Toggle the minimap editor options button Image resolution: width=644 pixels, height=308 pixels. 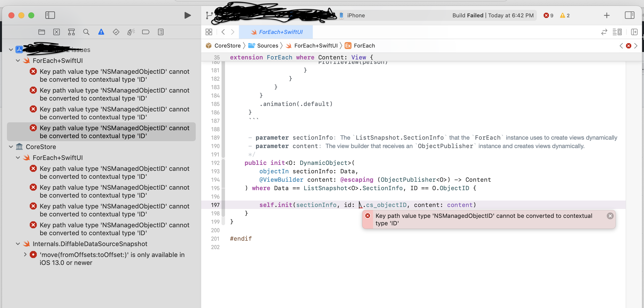coord(617,32)
